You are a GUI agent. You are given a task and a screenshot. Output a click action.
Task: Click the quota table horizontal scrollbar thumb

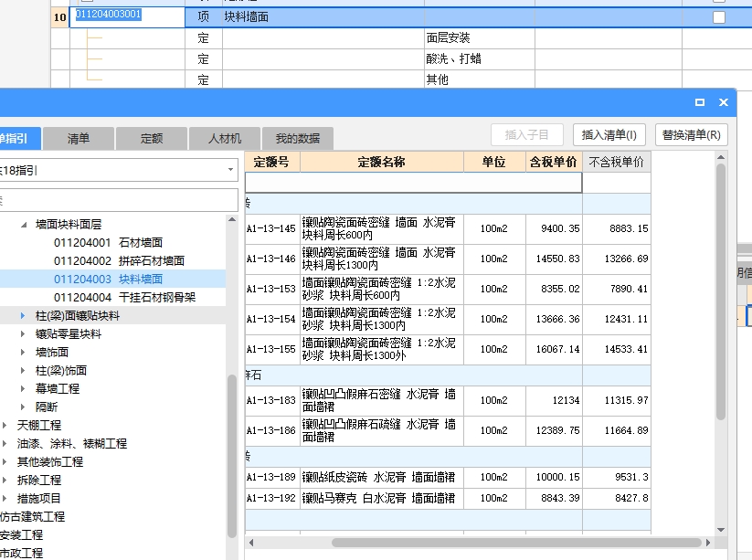coord(516,543)
